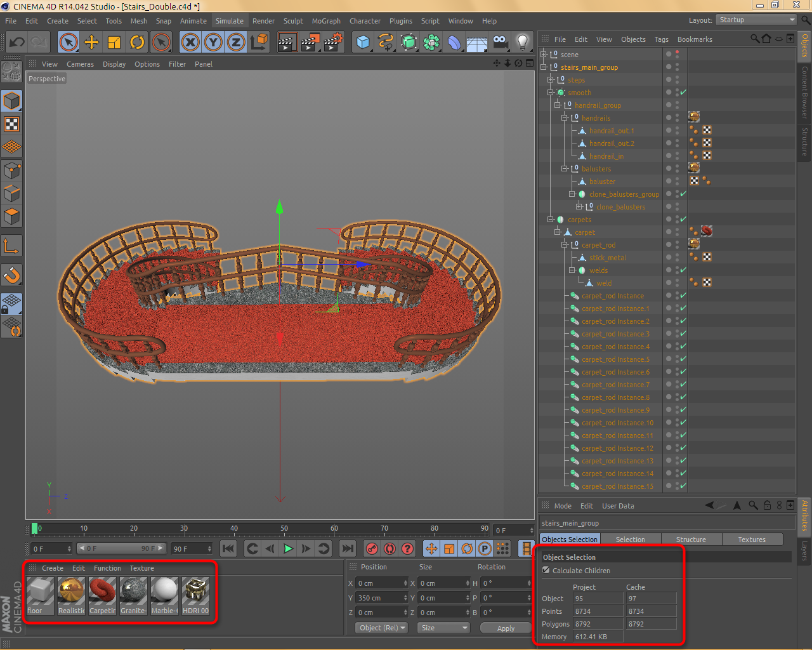Switch to the Textures tab
The height and width of the screenshot is (650, 812).
click(x=752, y=540)
